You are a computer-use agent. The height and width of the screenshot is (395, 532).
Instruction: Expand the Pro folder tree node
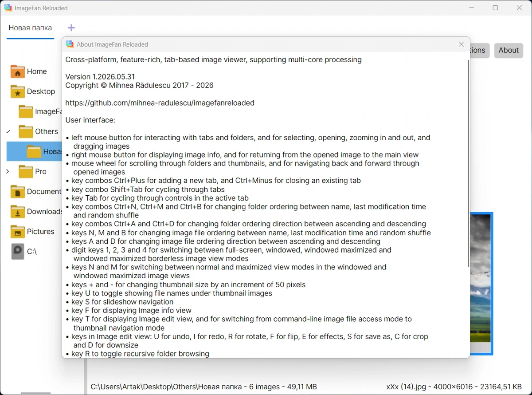(8, 171)
